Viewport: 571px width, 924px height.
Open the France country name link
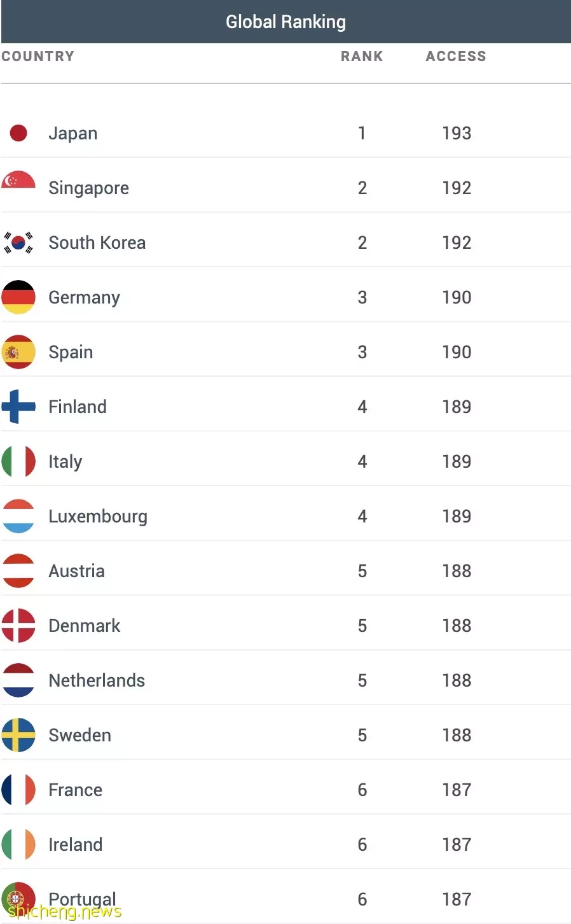(x=75, y=790)
